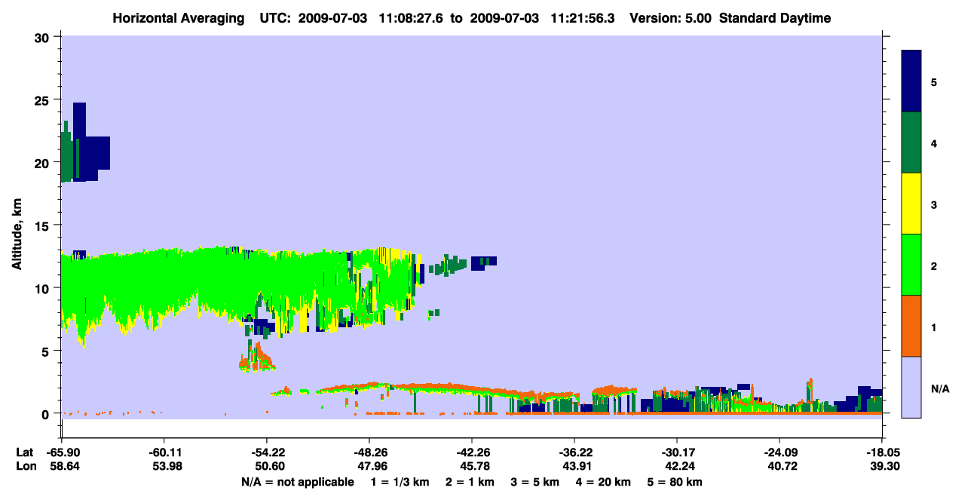The image size is (980, 503).
Task: Click the altitude tick label 30
Action: 44,37
